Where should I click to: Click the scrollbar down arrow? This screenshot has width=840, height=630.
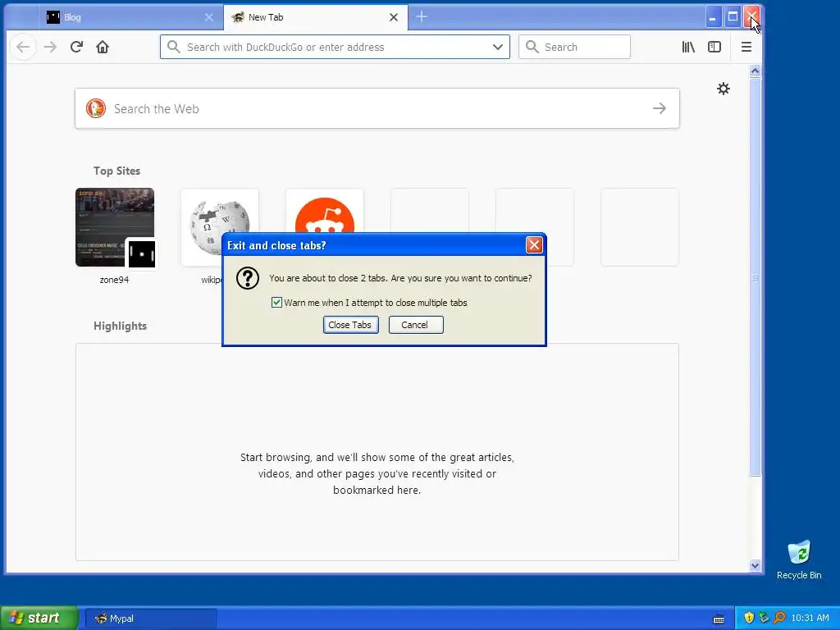click(x=755, y=566)
